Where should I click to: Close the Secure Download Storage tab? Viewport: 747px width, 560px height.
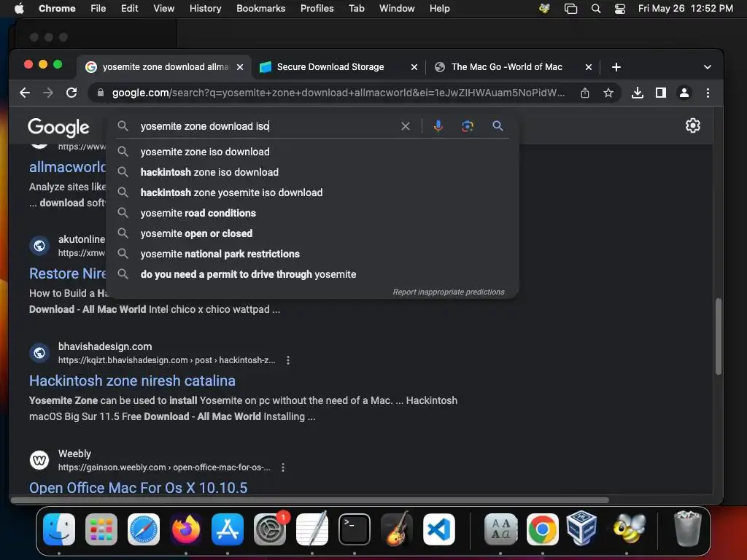[x=414, y=67]
